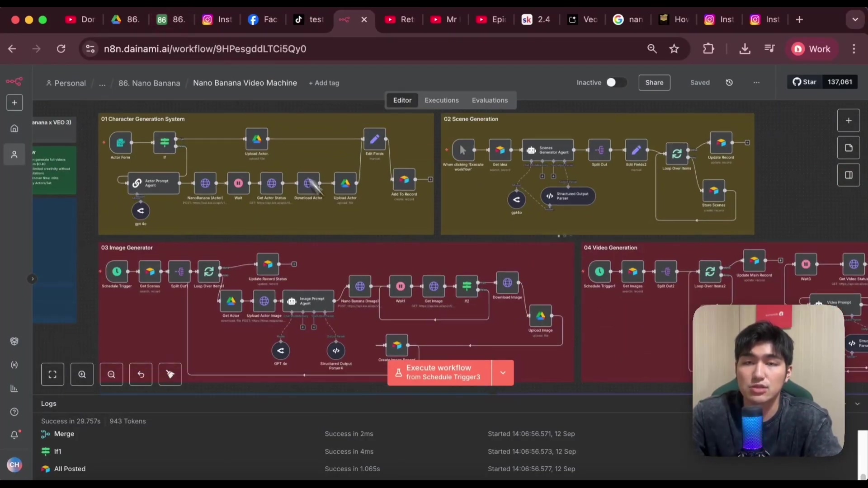Click the GitHub Star button
Screen dimensions: 868x488
pos(805,82)
